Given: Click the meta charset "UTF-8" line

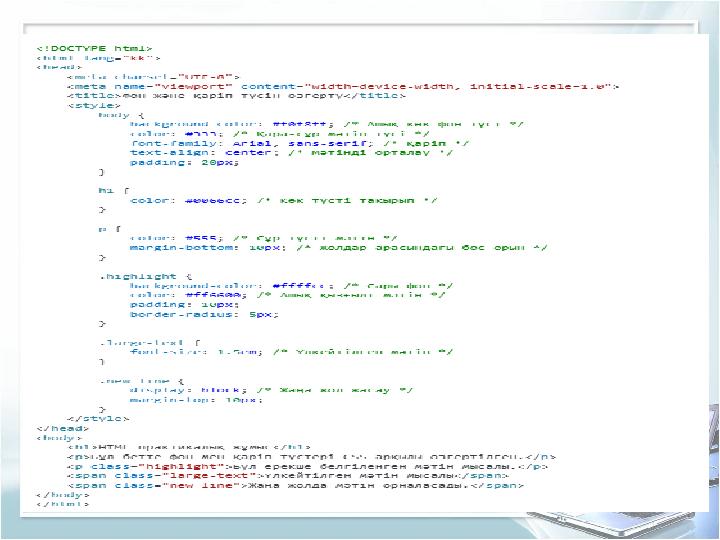Looking at the screenshot, I should click(x=153, y=77).
